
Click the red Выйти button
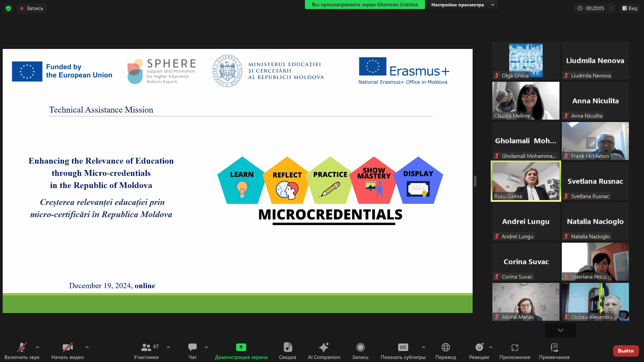click(626, 351)
